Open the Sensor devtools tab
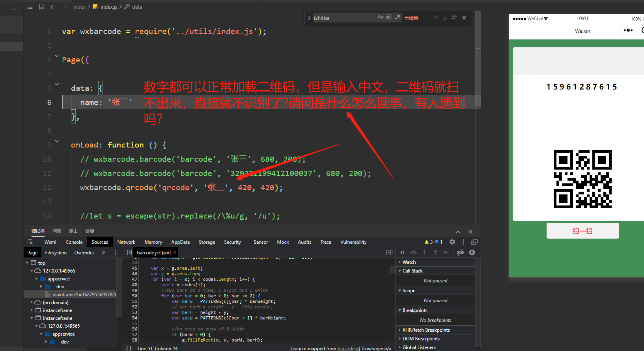This screenshot has width=644, height=351. point(261,242)
